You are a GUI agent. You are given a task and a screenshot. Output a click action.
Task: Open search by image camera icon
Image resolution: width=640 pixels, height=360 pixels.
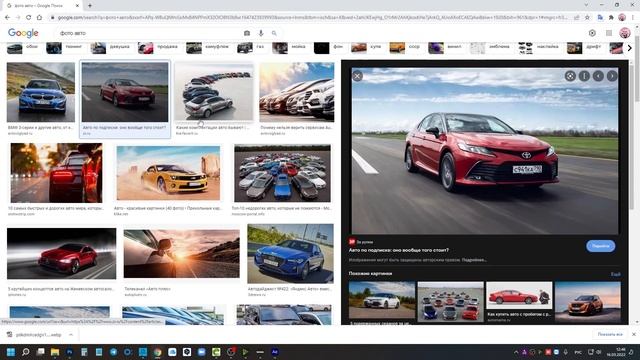[x=247, y=33]
